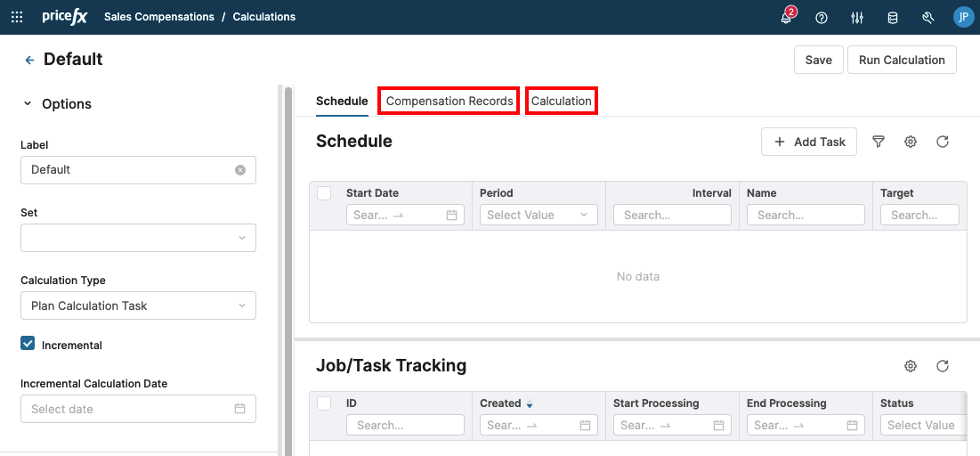Open the sliders configuration icon
This screenshot has width=980, height=456.
pyautogui.click(x=857, y=18)
